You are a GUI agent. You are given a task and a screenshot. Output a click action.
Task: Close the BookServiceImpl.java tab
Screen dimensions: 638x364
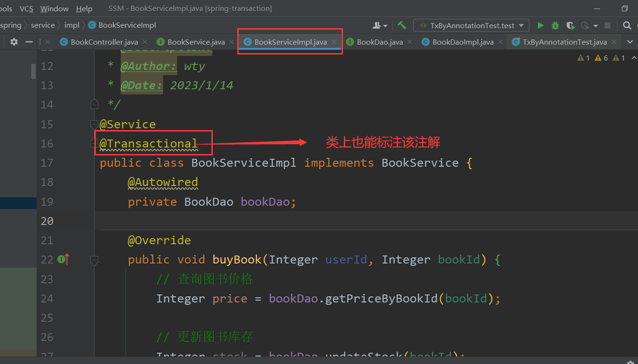tap(334, 42)
